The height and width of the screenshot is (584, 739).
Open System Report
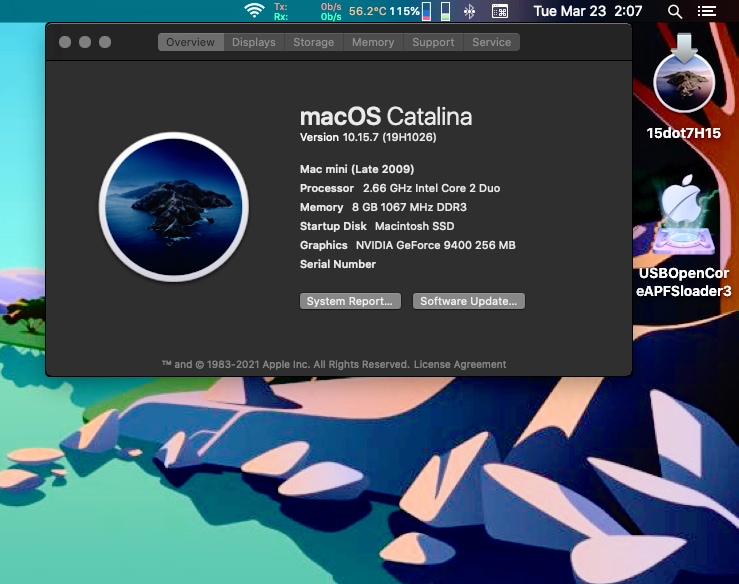350,301
